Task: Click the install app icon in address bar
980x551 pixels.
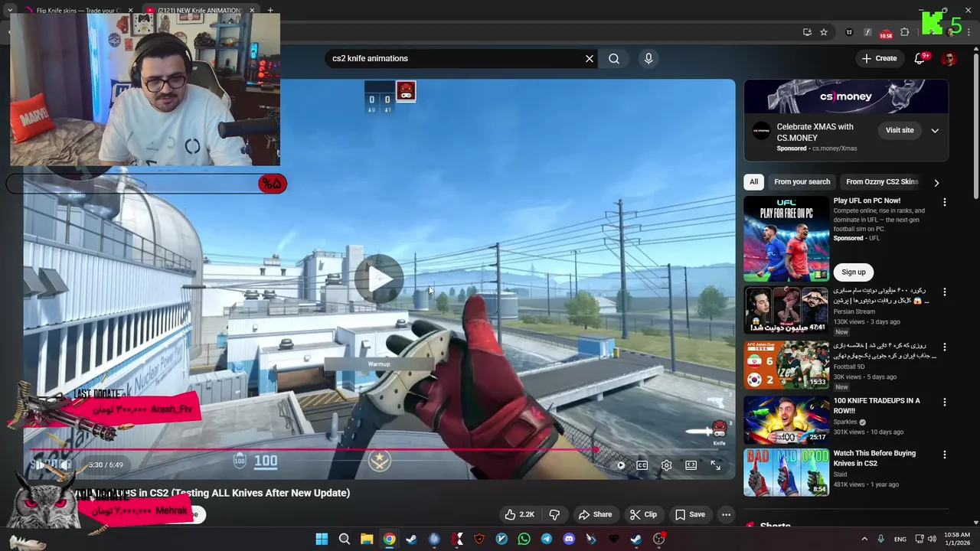Action: [x=807, y=32]
